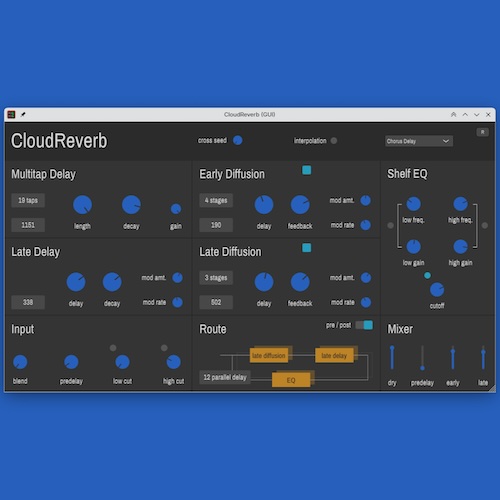Click the late delay routing block
This screenshot has width=500, height=500.
click(x=334, y=356)
